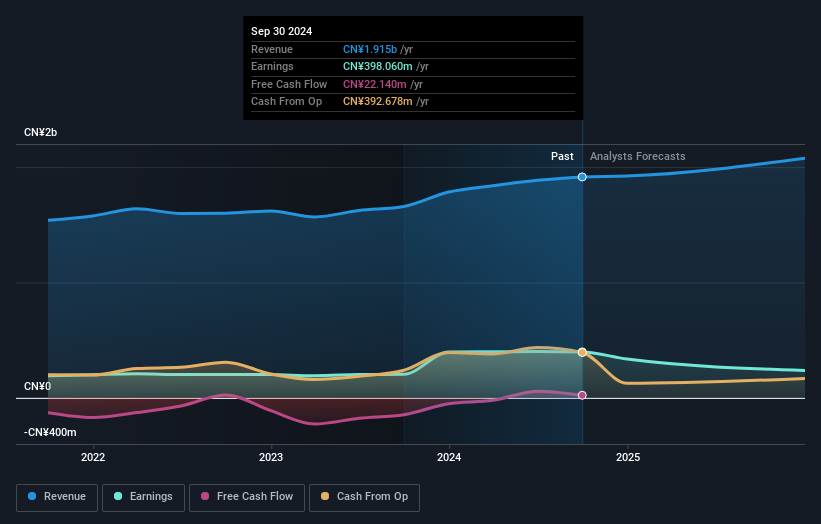Image resolution: width=821 pixels, height=524 pixels.
Task: Select the pink Free Cash Flow data point
Action: coord(582,395)
